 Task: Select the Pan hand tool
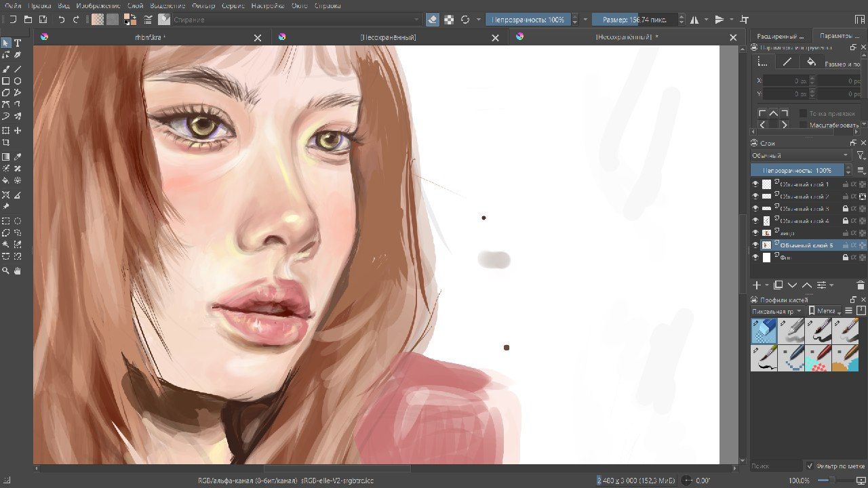tap(18, 271)
